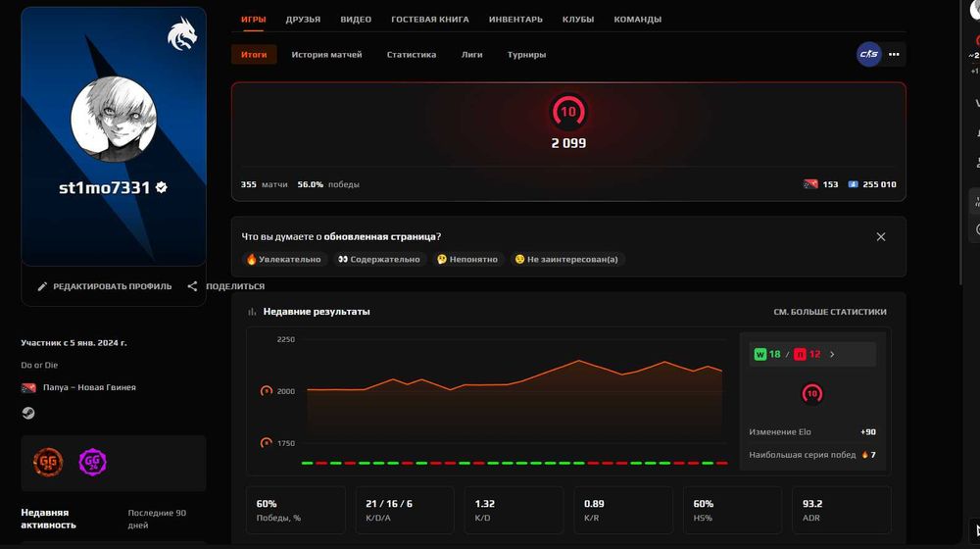Go to ГОСТЕВАЯ КНИГА tab
Screen dimensions: 980x549
pyautogui.click(x=430, y=20)
